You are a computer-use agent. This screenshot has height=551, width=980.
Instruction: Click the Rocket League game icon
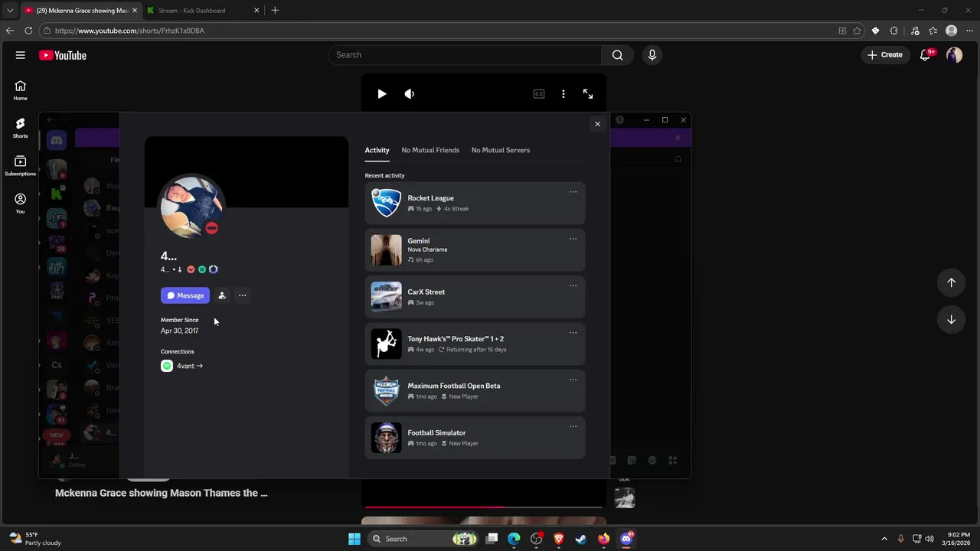(386, 203)
